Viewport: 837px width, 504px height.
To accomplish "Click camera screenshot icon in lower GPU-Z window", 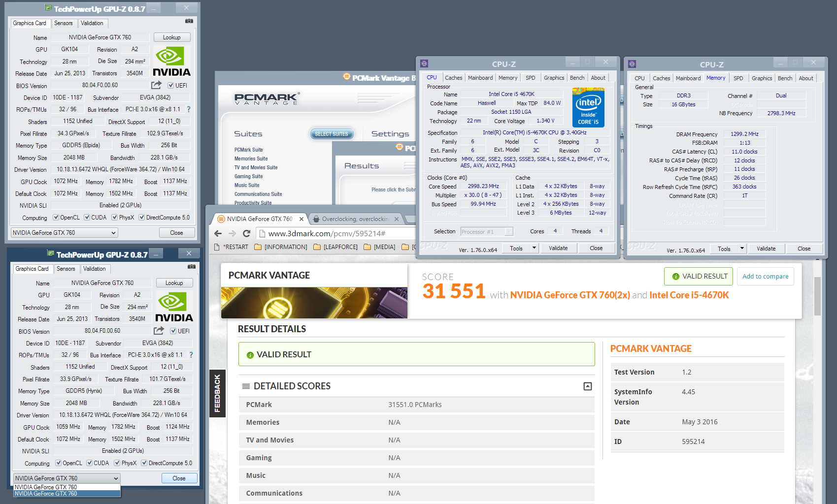I will coord(192,267).
